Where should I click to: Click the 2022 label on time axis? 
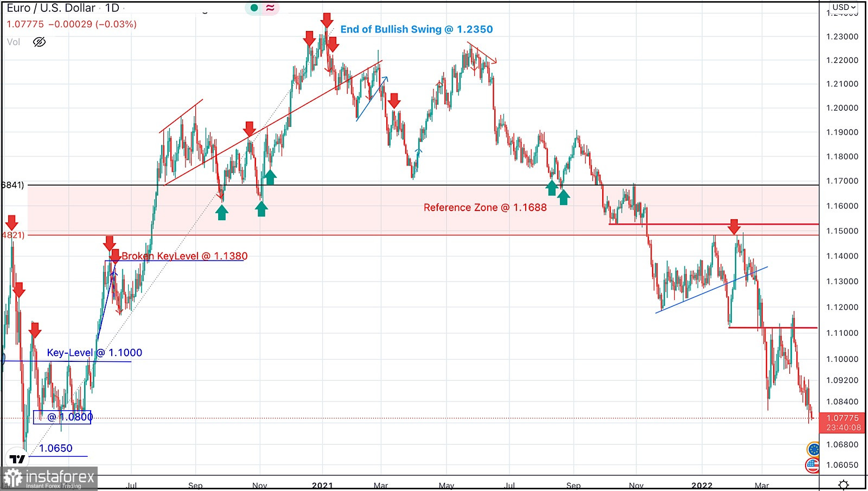pyautogui.click(x=701, y=485)
